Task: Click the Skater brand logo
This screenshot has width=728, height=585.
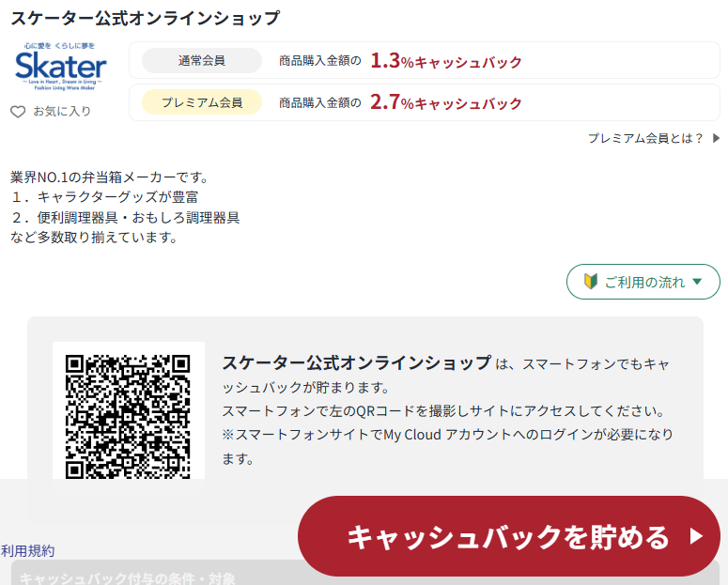Action: [61, 66]
